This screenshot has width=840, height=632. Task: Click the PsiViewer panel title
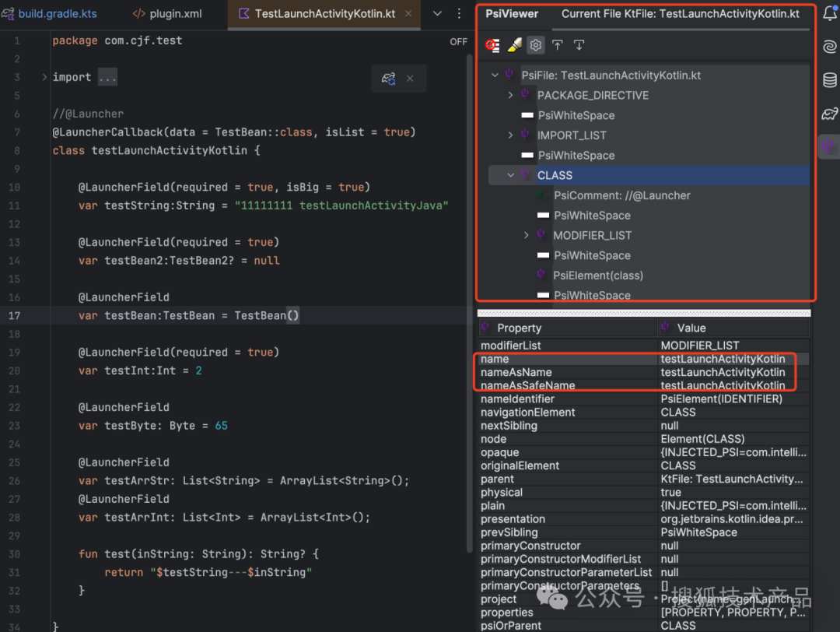pyautogui.click(x=512, y=14)
